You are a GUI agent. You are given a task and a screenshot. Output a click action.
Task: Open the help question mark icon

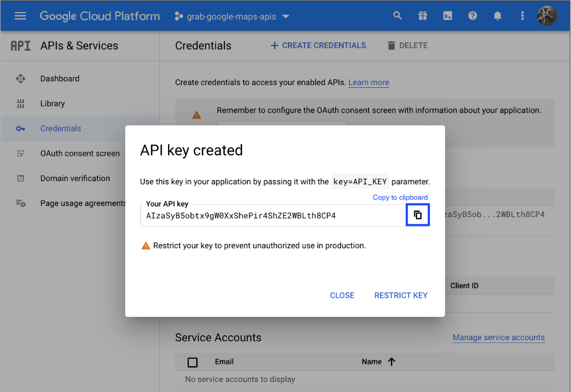[472, 16]
